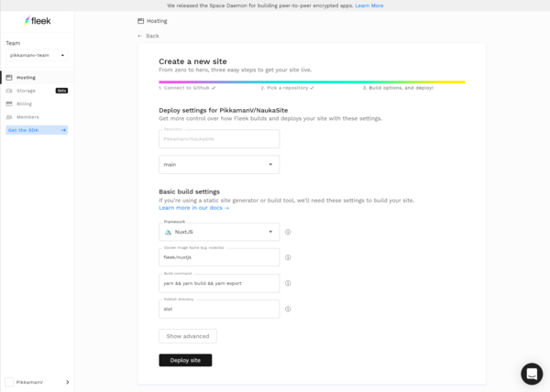Click info icon next to Publish directory
550x392 pixels.
coord(288,309)
